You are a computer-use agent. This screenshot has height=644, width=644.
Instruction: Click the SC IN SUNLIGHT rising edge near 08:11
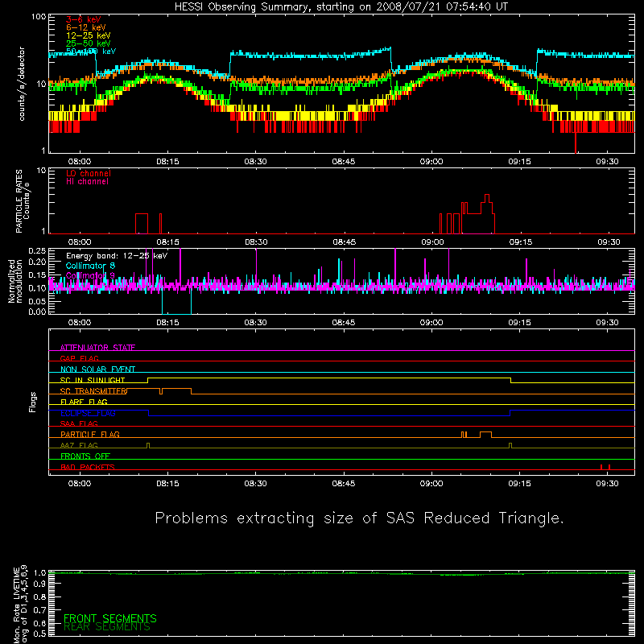tap(148, 380)
